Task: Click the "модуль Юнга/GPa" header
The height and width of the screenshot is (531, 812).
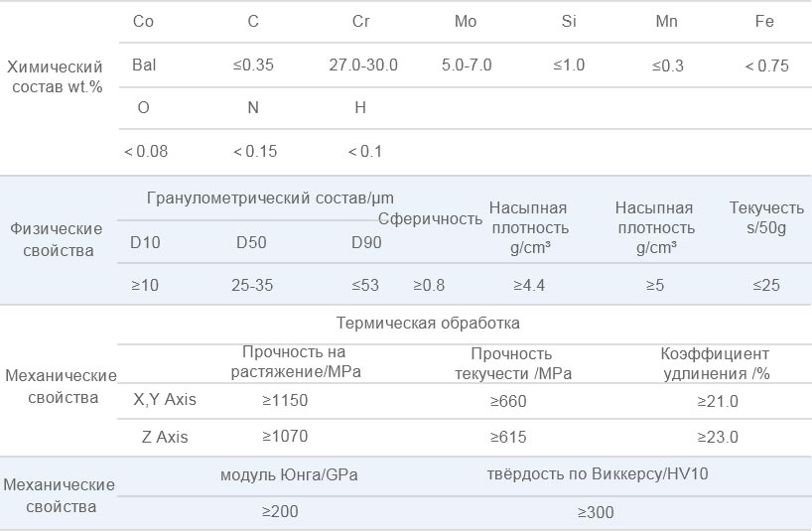Action: click(x=289, y=474)
